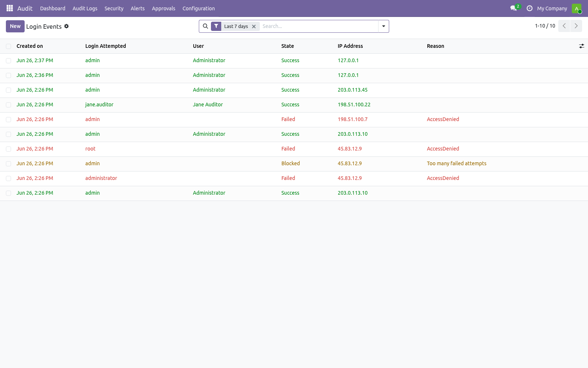Click the administrator login attempted cell
The width and height of the screenshot is (588, 368).
click(101, 178)
